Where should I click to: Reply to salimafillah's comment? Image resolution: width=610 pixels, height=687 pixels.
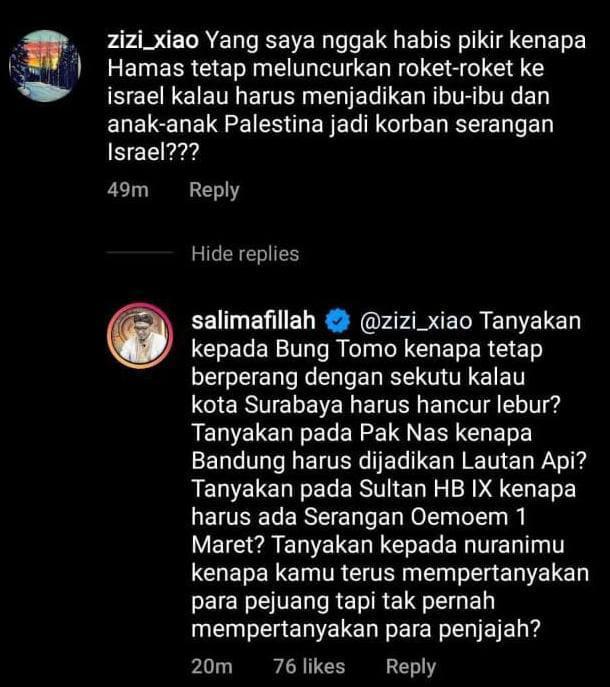(411, 666)
